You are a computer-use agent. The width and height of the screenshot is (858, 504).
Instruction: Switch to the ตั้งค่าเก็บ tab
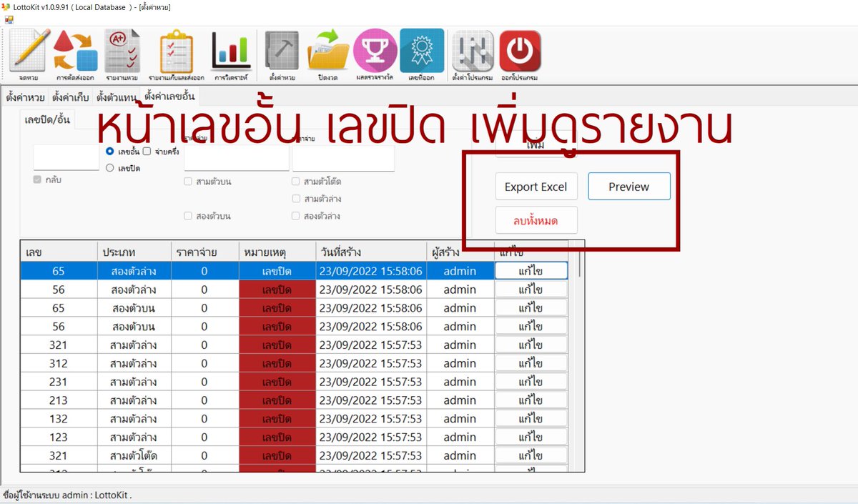(71, 97)
